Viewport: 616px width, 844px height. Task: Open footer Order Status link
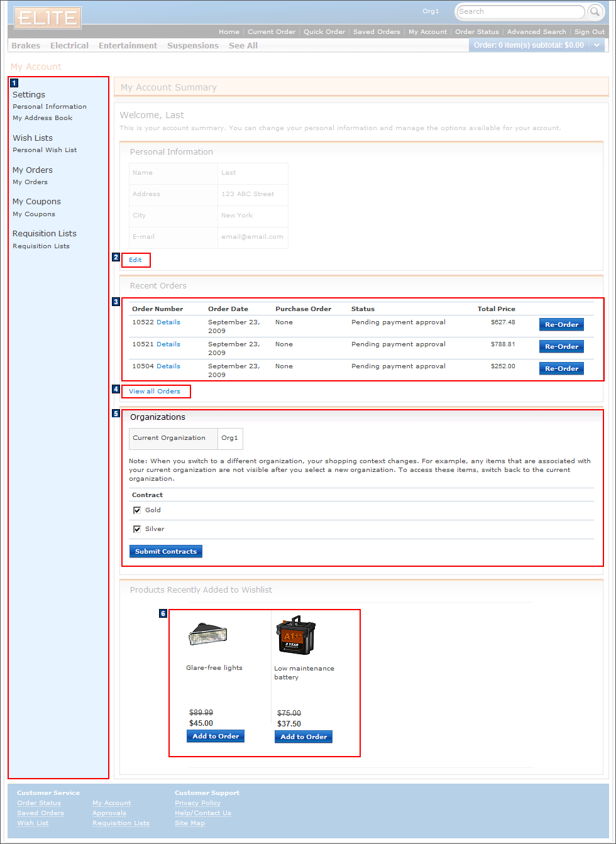[x=39, y=803]
